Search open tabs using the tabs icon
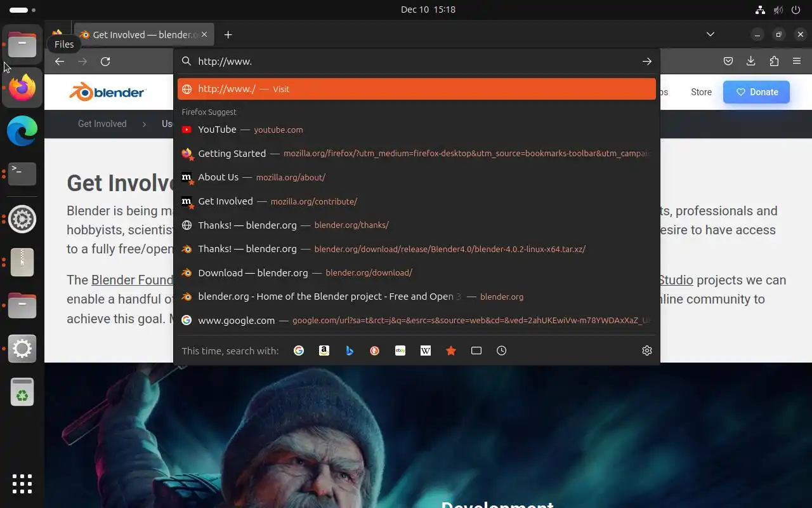 point(476,351)
